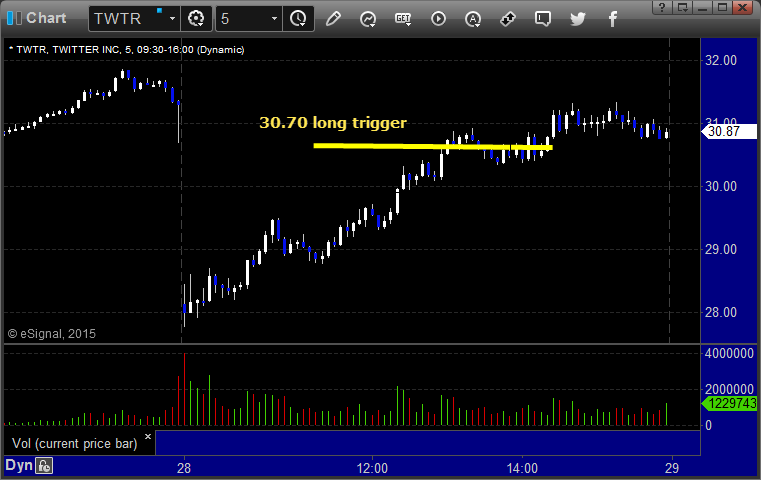The width and height of the screenshot is (761, 480).
Task: Click the 14:00 time axis label
Action: tap(522, 468)
